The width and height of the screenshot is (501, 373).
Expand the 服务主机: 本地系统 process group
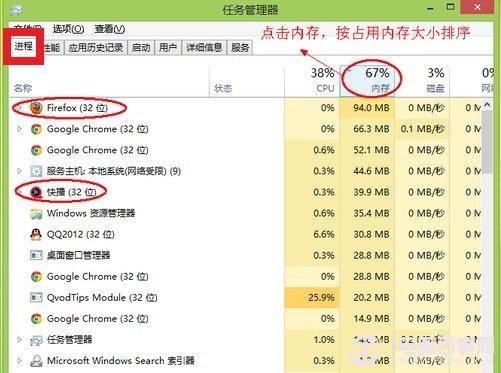(x=19, y=171)
